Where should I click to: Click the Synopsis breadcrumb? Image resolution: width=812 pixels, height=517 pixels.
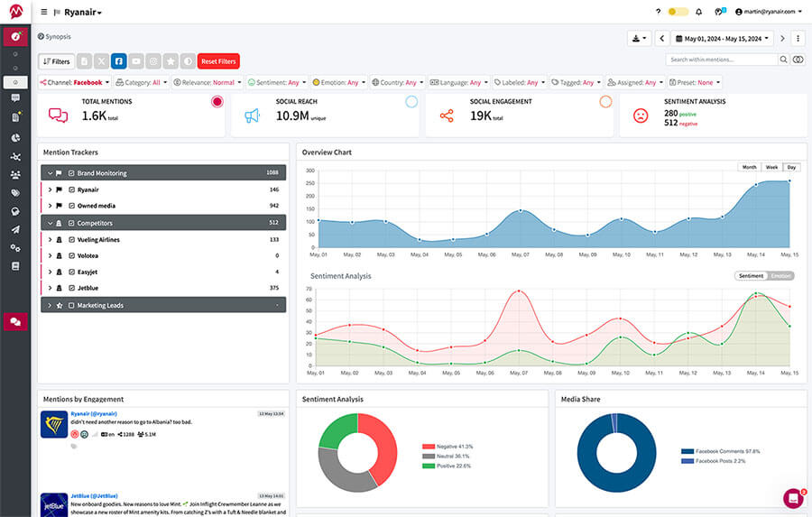point(54,37)
